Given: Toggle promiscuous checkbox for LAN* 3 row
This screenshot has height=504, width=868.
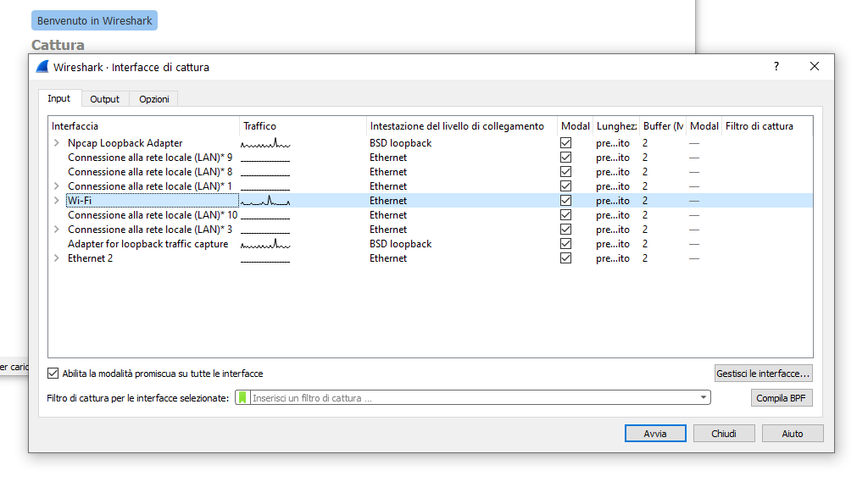Looking at the screenshot, I should 565,229.
